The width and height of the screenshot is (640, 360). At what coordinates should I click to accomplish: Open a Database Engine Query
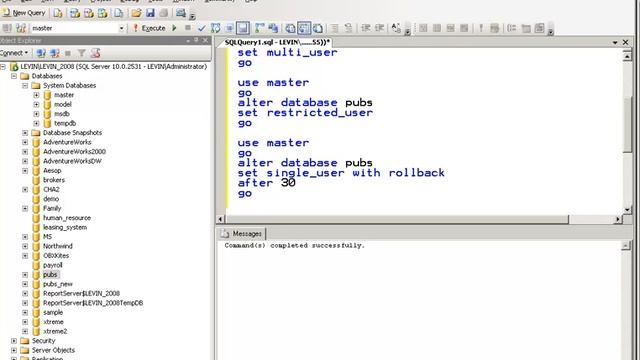point(58,13)
